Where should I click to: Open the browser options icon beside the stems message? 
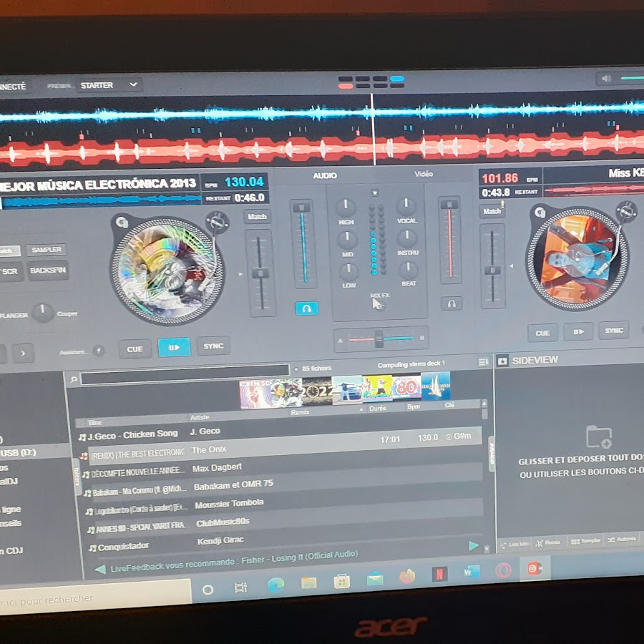pyautogui.click(x=483, y=362)
